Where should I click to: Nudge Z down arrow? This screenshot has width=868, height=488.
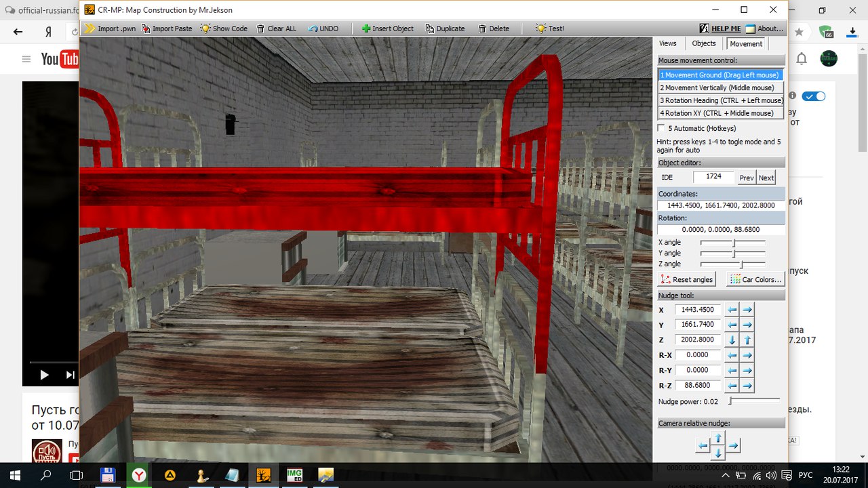pyautogui.click(x=732, y=340)
